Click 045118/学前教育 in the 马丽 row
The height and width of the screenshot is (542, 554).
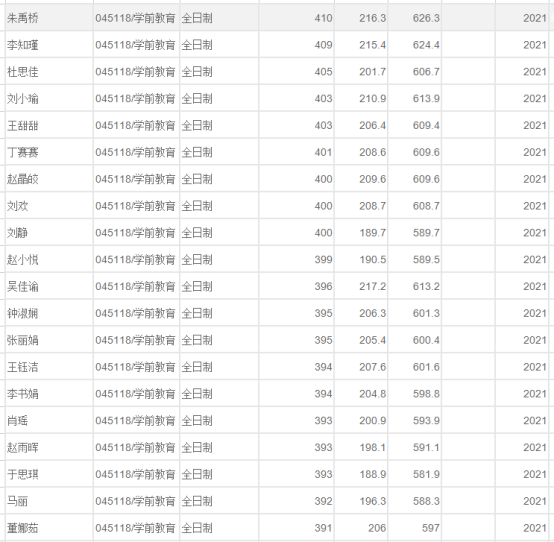(x=135, y=501)
